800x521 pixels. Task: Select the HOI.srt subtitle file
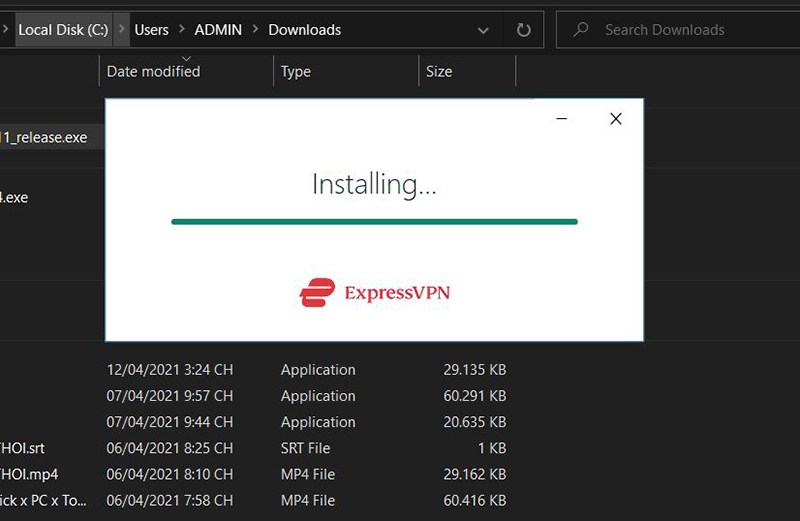[x=22, y=448]
